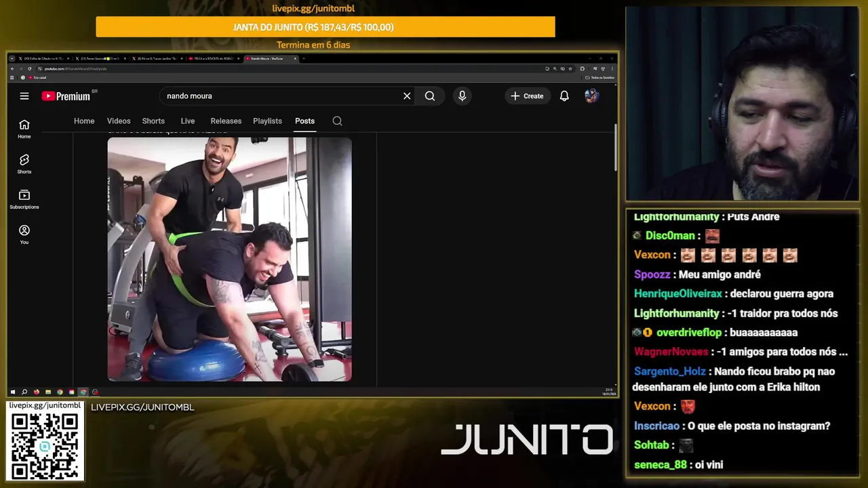Open Shorts in the YouTube sidebar
This screenshot has height=488, width=868.
(24, 164)
